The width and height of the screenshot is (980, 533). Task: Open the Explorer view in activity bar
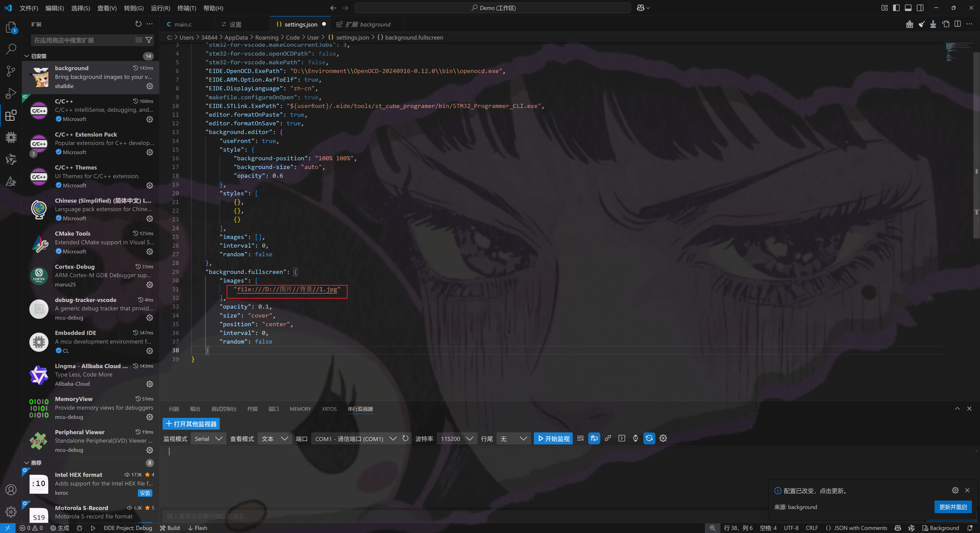[11, 27]
